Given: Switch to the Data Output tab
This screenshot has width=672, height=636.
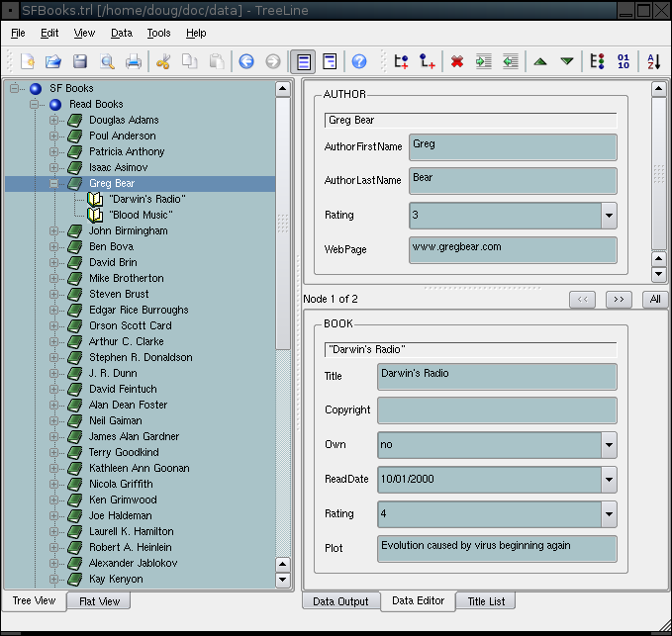Looking at the screenshot, I should 340,601.
